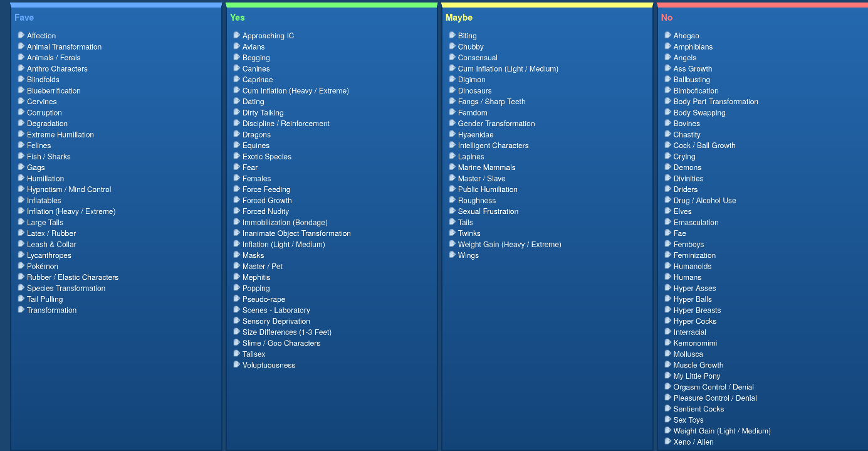Click the red bar above the No column

762,5
